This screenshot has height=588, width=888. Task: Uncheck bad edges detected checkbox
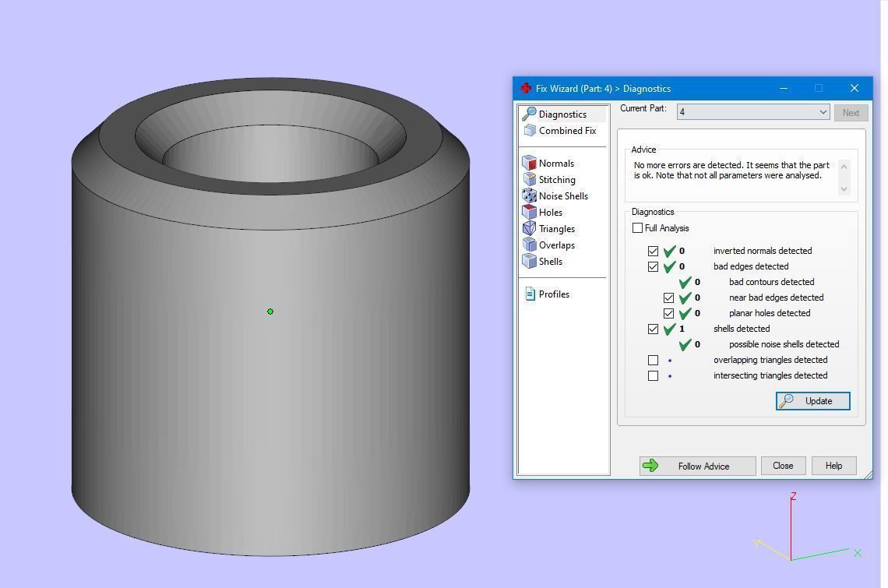653,267
